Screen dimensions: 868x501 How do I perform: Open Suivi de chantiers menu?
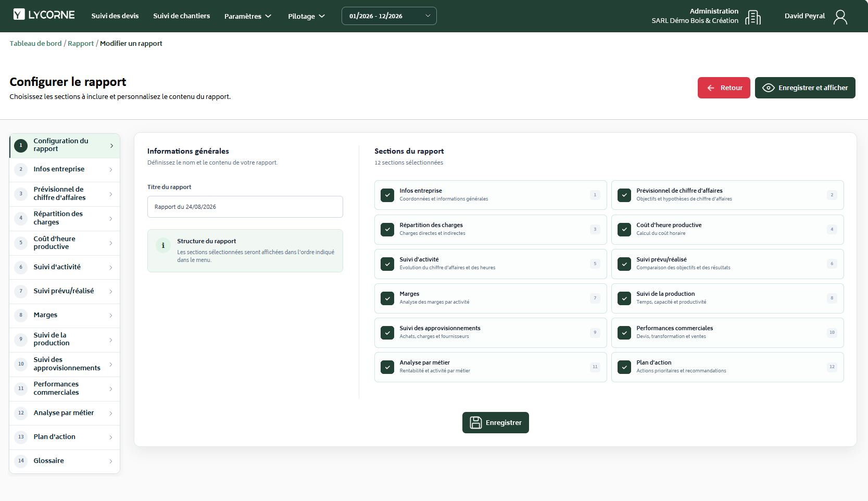(182, 16)
